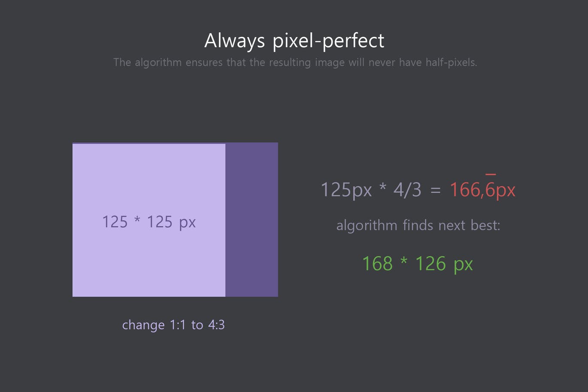Click the asterisk between 168 and 126

404,262
